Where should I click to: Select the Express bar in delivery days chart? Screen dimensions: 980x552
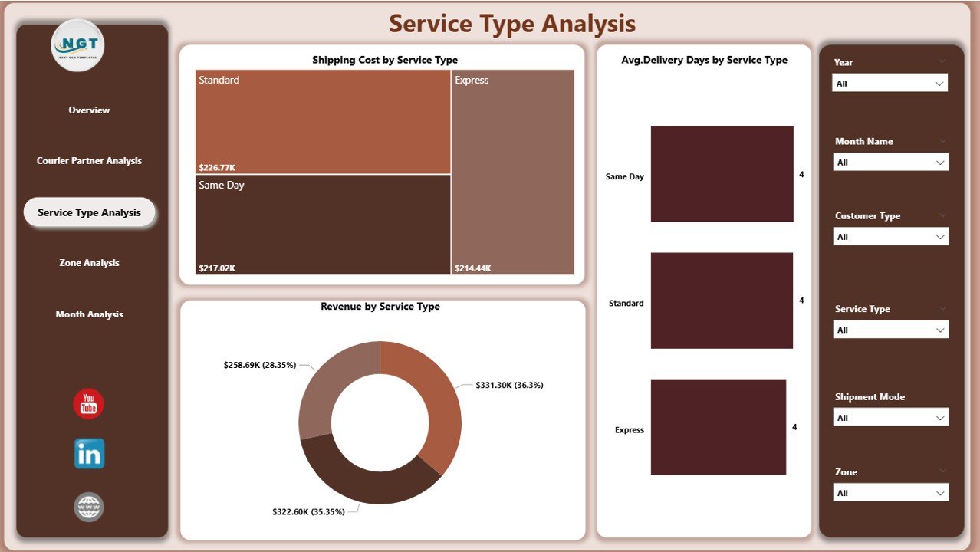coord(718,427)
